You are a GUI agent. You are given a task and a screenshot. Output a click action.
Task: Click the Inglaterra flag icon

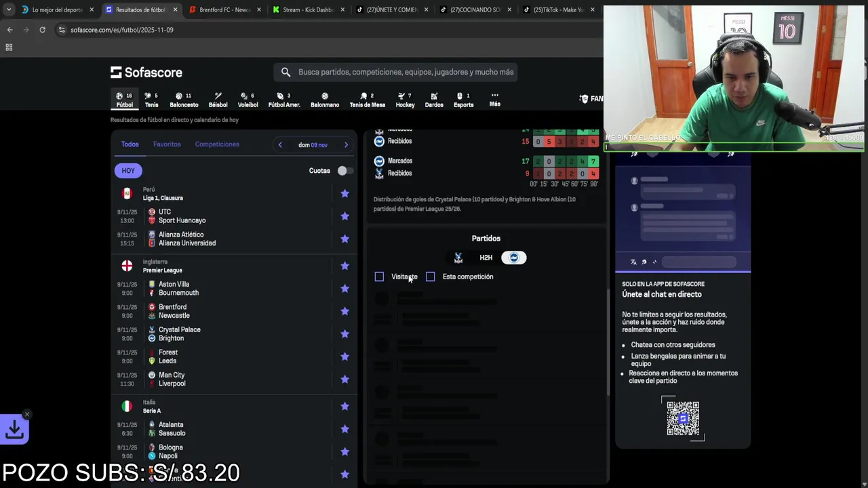(x=127, y=266)
